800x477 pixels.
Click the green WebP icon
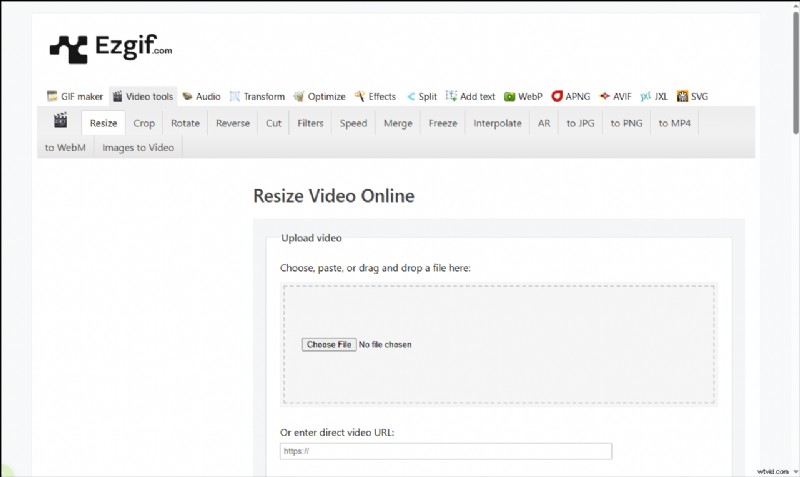509,96
